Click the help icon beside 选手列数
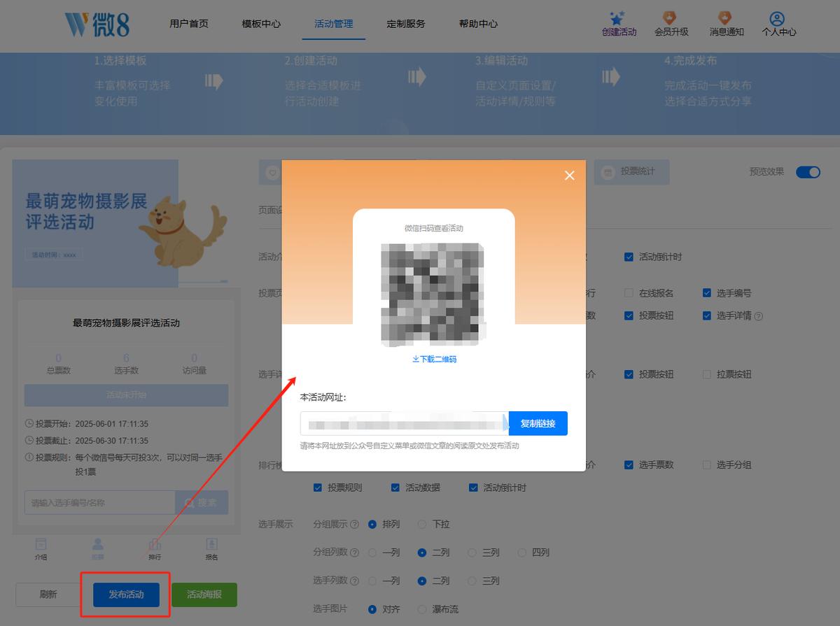Viewport: 840px width, 626px height. pos(354,581)
